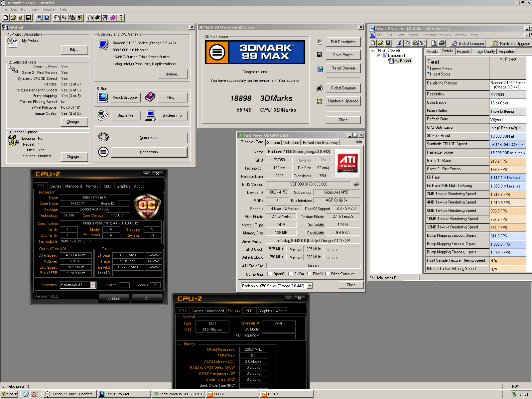Click the GPU Name field in GPU-Z
Screen dimensions: 532x399
pyautogui.click(x=299, y=152)
